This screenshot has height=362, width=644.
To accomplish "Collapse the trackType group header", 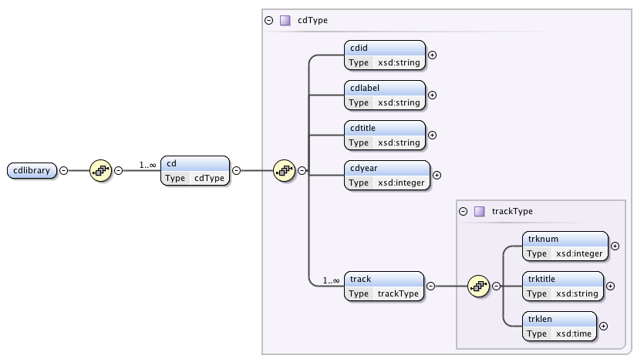I will (463, 211).
